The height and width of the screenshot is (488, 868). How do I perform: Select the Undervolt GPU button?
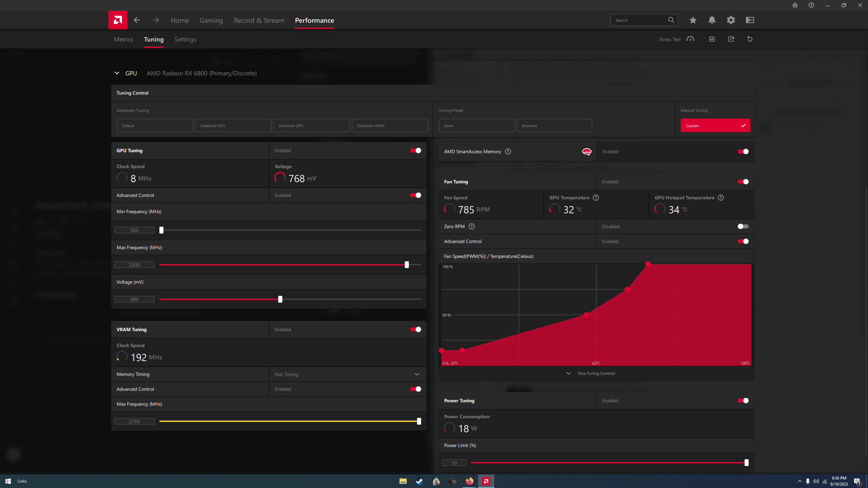pyautogui.click(x=233, y=125)
